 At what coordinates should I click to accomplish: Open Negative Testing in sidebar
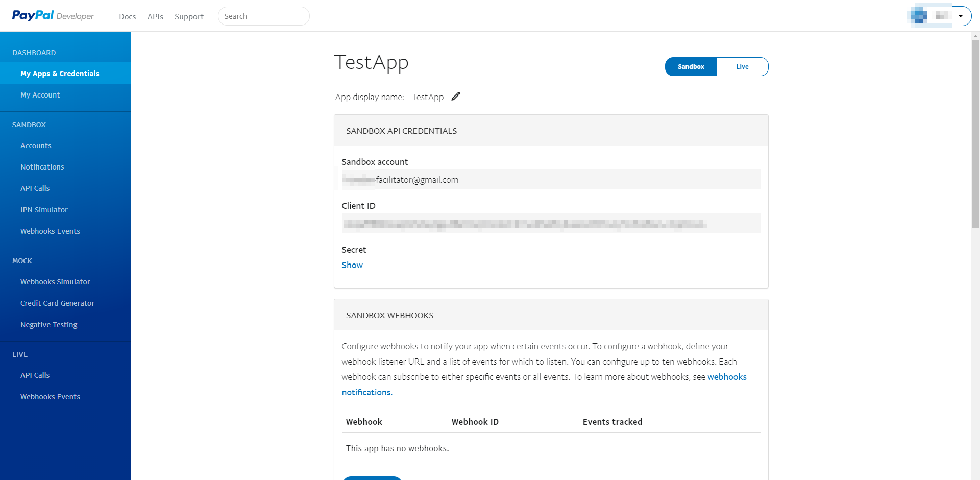point(48,325)
